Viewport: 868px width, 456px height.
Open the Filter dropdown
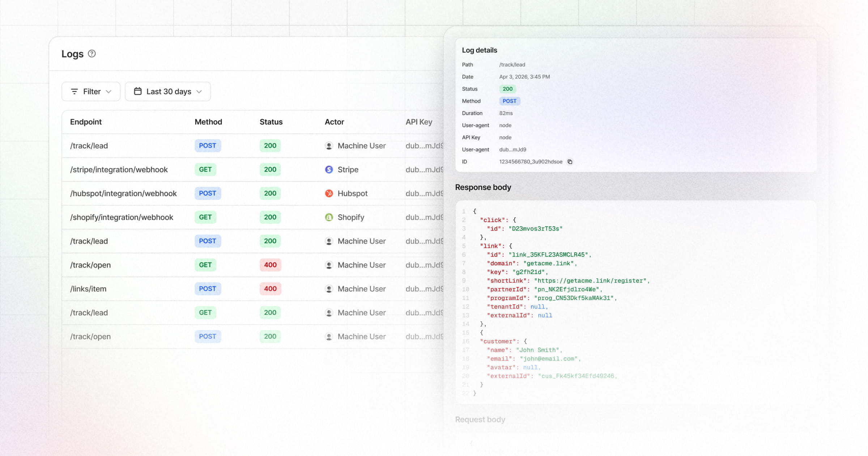click(x=91, y=92)
